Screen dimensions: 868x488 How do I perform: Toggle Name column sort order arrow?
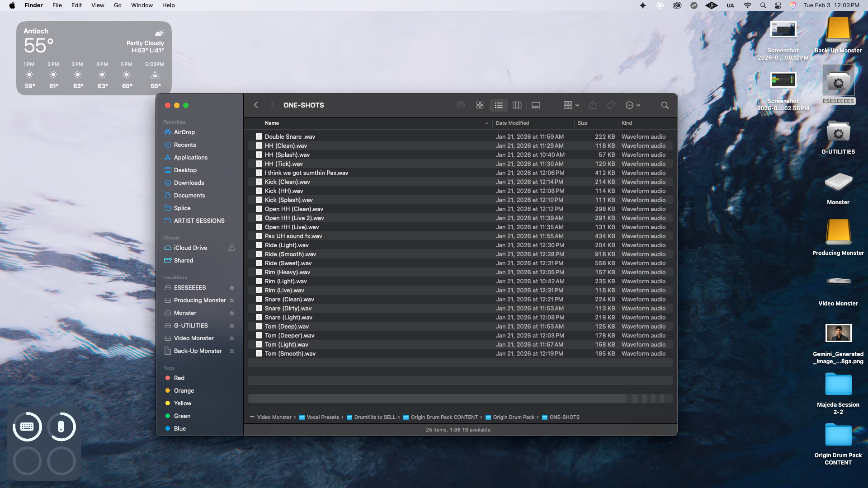[486, 123]
